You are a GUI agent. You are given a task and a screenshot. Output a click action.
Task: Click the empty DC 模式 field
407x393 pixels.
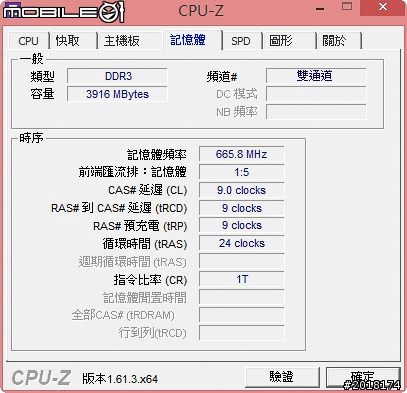click(316, 94)
